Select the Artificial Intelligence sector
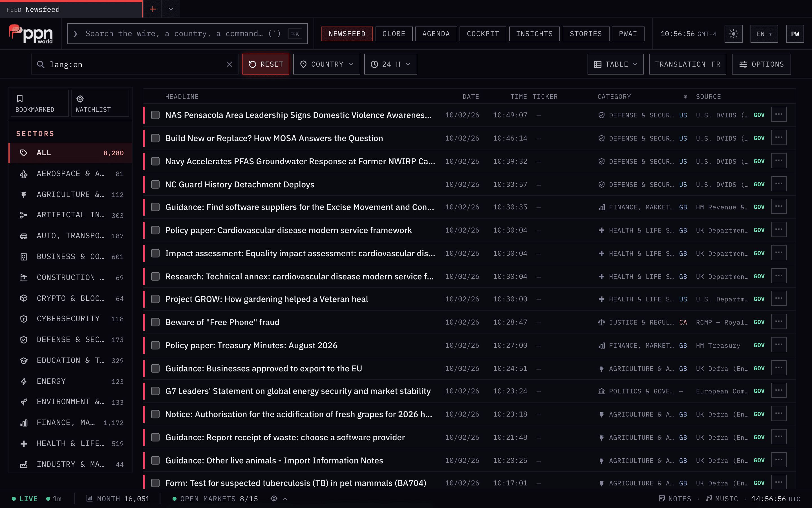Image resolution: width=812 pixels, height=508 pixels. pyautogui.click(x=70, y=215)
